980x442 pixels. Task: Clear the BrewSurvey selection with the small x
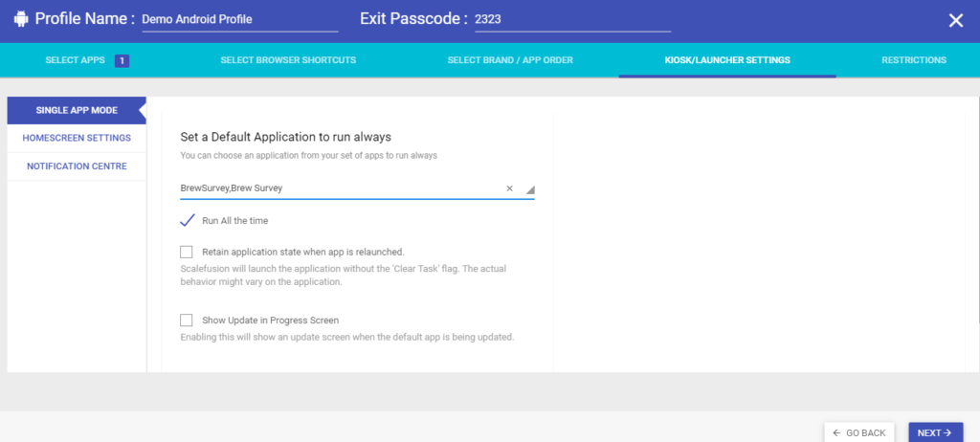coord(509,188)
